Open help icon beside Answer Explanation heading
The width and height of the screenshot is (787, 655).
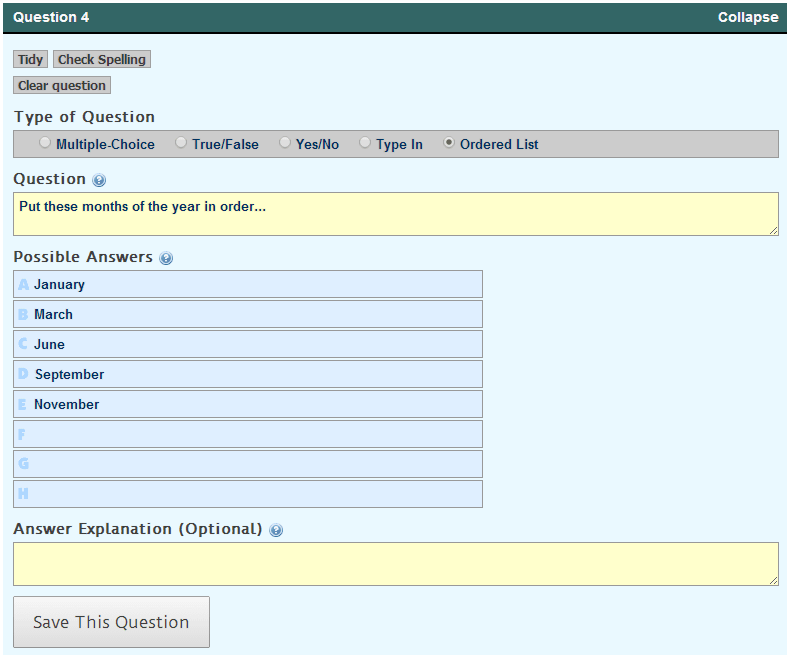point(276,530)
